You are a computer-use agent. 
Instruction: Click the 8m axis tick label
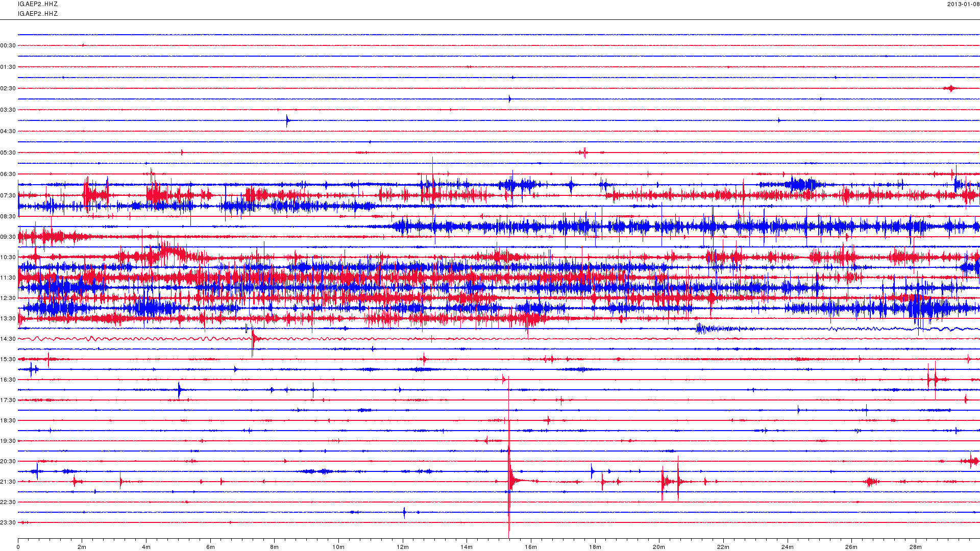click(x=275, y=547)
